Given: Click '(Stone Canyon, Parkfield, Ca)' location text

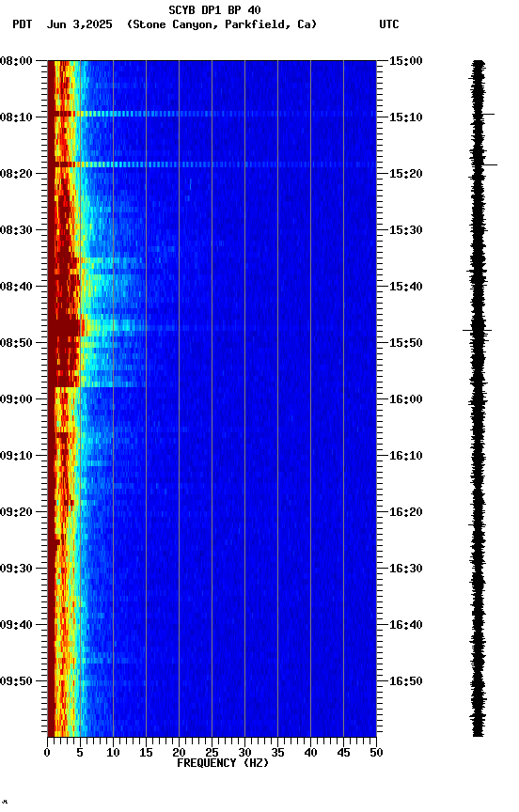Looking at the screenshot, I should 222,24.
